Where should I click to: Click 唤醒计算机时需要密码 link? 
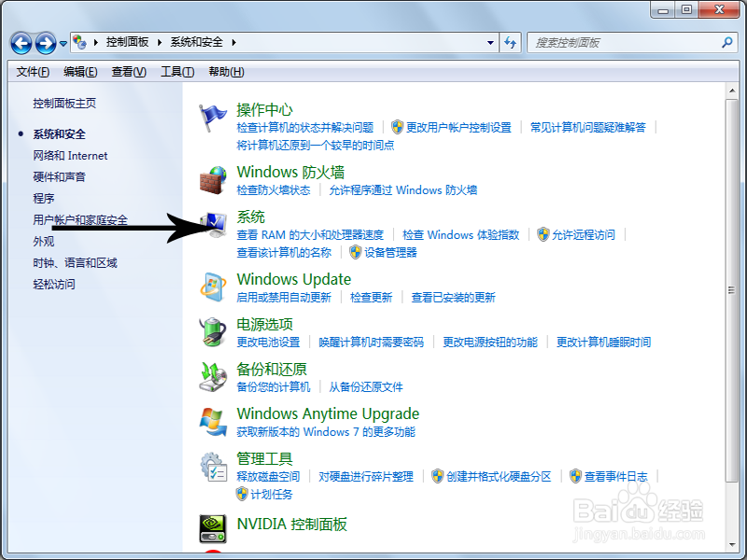[371, 343]
